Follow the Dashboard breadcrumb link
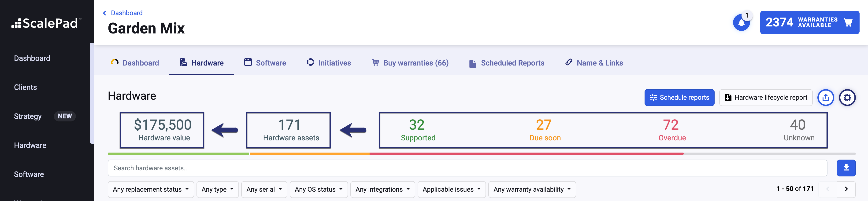Image resolution: width=868 pixels, height=201 pixels. 127,13
